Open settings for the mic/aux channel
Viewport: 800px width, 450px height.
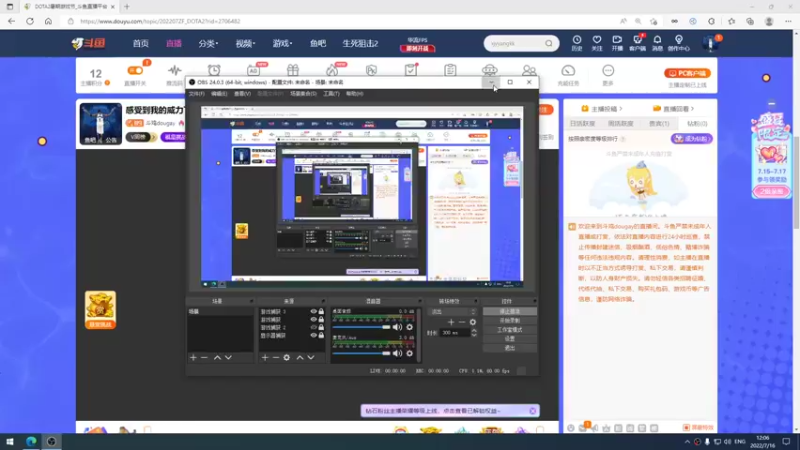409,353
